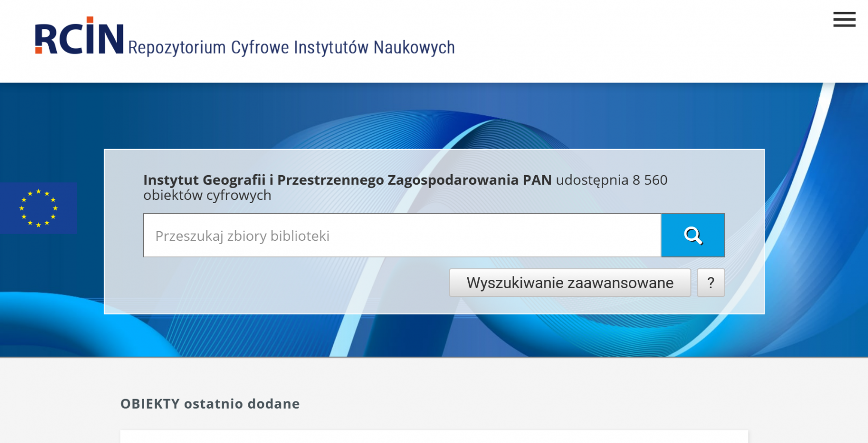Click 'Repozytorium Cyfrowe Instytutów Naukowych' title
Viewport: 868px width, 443px height.
291,47
